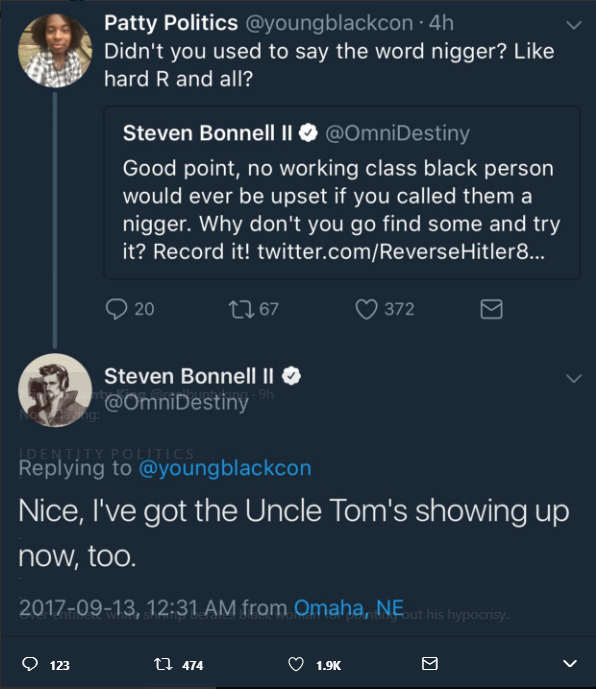Retweet the Patty Politics tweet
Screen dimensions: 596x689
[241, 309]
